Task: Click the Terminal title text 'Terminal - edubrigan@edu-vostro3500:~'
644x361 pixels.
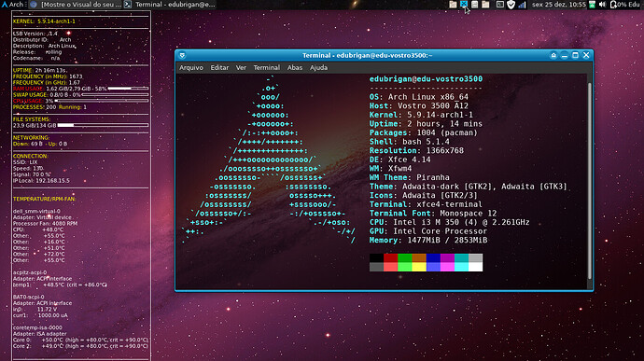Action: tap(367, 55)
